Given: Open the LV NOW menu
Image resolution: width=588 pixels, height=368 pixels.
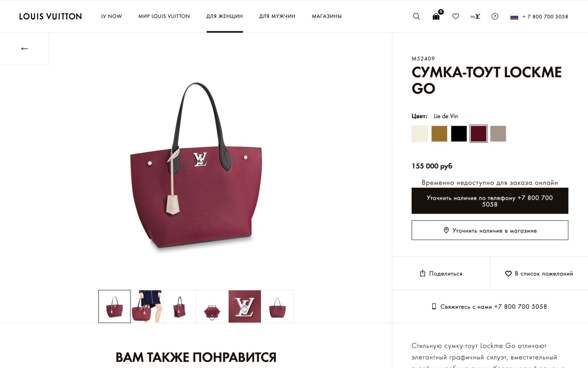Looking at the screenshot, I should pyautogui.click(x=112, y=16).
